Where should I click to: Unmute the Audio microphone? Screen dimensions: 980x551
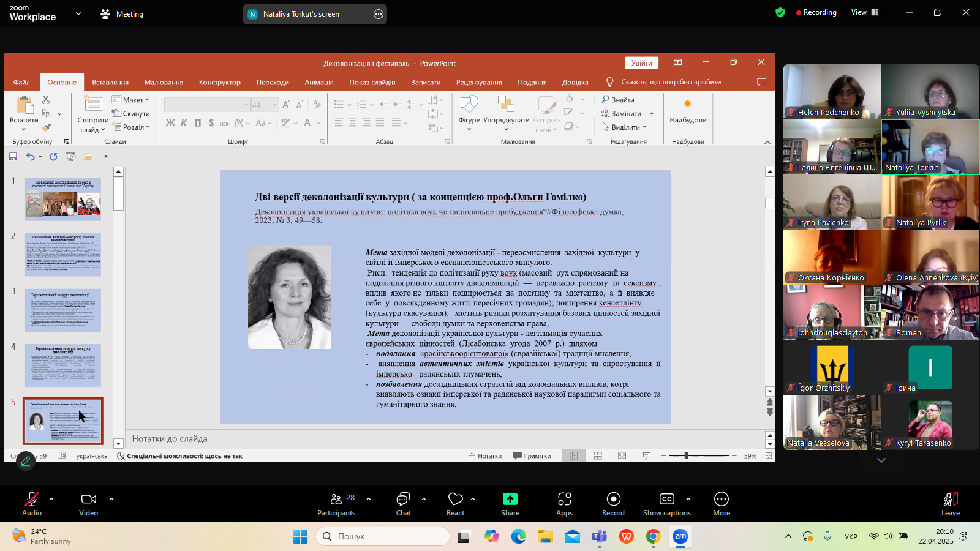pyautogui.click(x=31, y=500)
